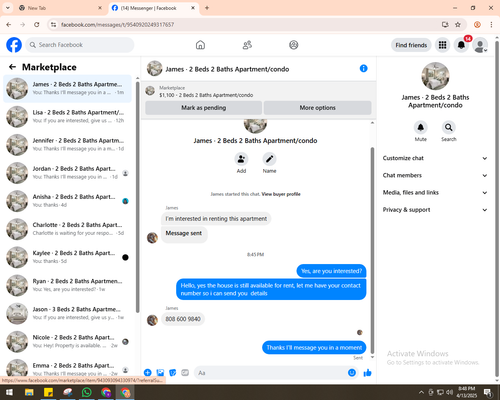
Task: Open the Groups icon in top navigation
Action: 294,45
